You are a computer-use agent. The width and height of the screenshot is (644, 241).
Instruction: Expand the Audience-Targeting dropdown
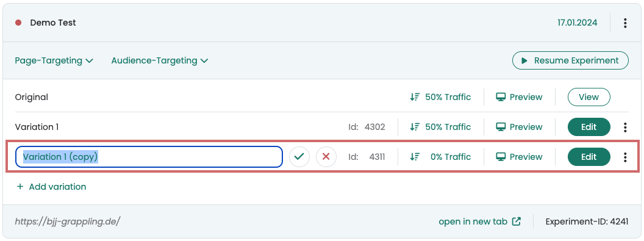(x=159, y=61)
